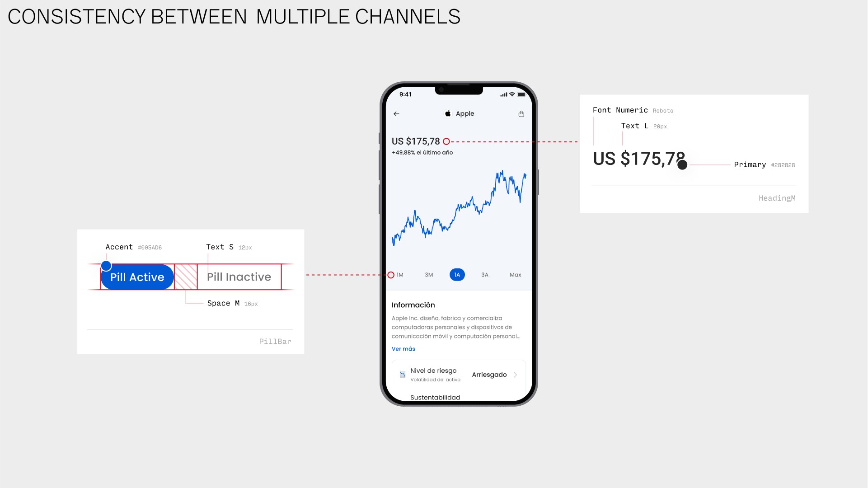Click Pill Active component in PillBar
Screen dimensions: 868x488
[136, 276]
